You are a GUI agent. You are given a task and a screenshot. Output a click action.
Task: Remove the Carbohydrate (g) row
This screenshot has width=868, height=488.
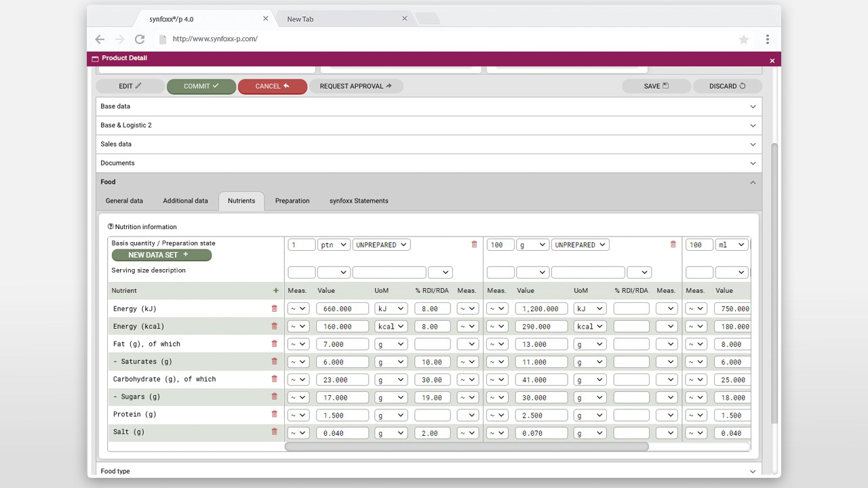click(275, 379)
